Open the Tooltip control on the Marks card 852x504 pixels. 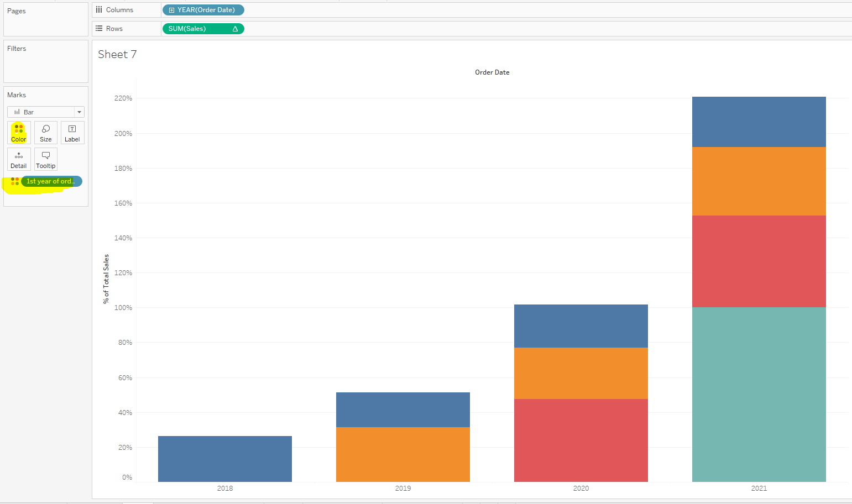[x=46, y=159]
